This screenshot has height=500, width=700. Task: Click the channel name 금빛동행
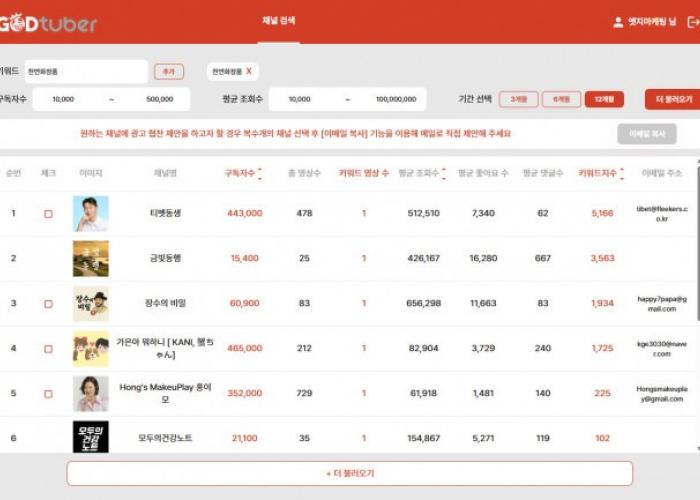[165, 258]
